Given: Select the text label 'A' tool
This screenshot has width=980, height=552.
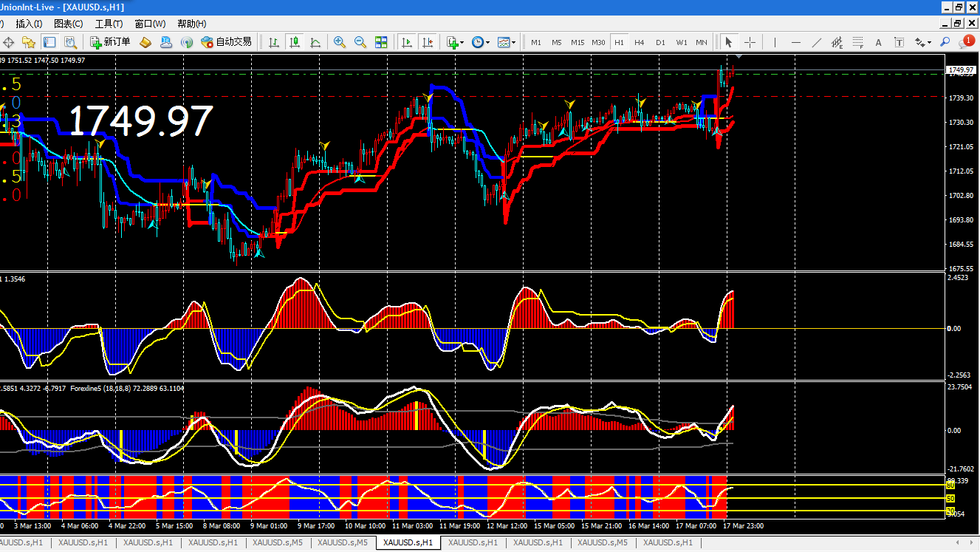Looking at the screenshot, I should click(x=879, y=42).
